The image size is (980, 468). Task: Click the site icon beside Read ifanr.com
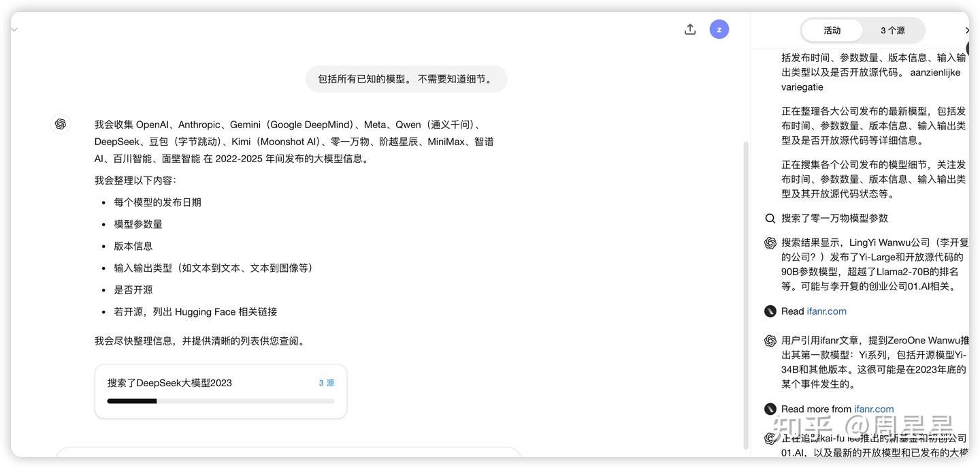770,311
